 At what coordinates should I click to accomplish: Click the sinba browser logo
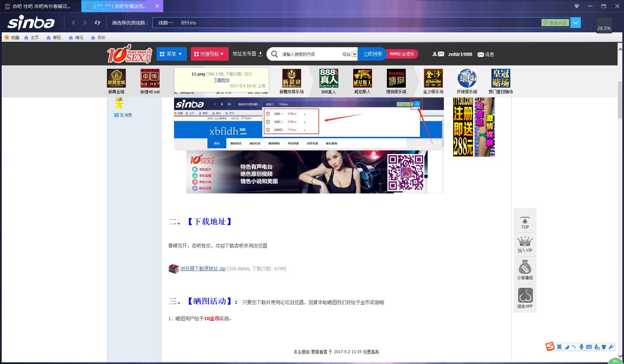tap(31, 22)
